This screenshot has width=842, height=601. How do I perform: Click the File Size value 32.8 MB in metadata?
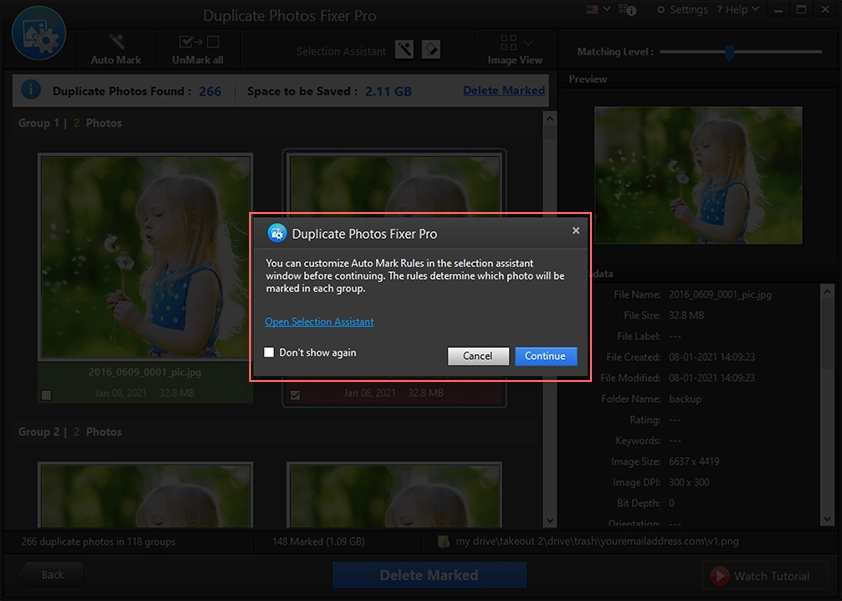click(686, 315)
